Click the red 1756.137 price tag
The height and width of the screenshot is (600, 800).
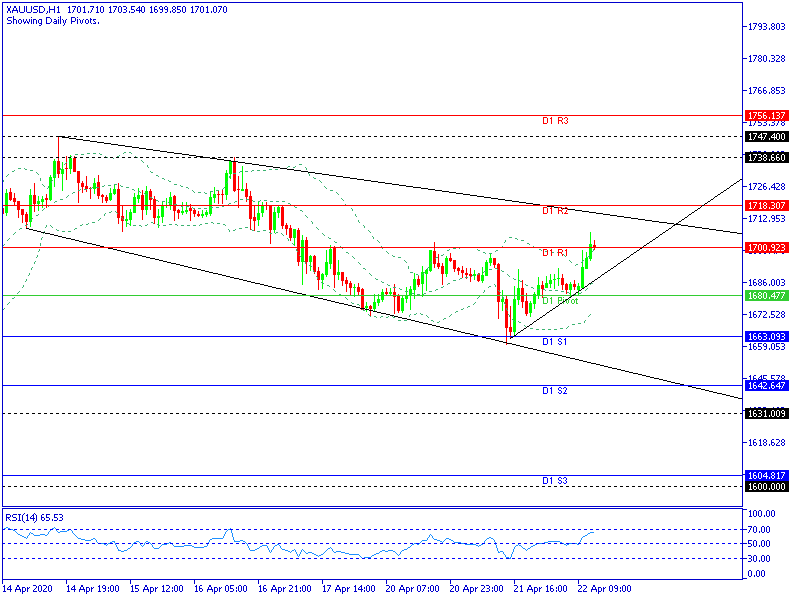tap(765, 115)
